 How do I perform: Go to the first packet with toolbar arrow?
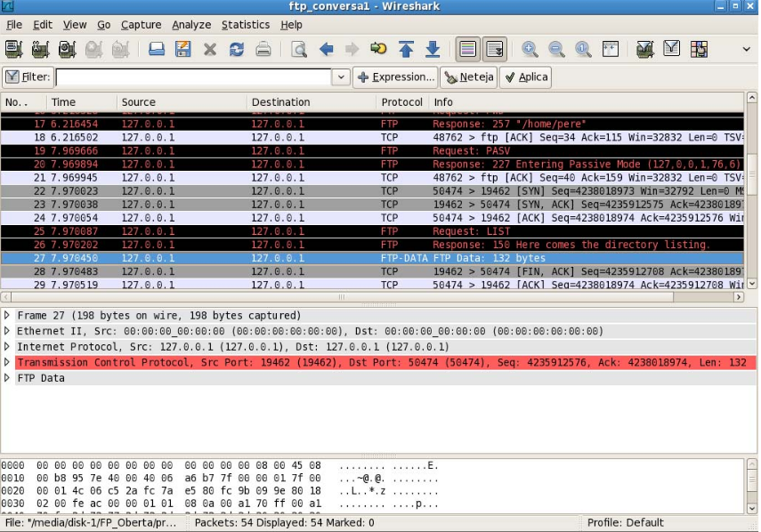[406, 49]
